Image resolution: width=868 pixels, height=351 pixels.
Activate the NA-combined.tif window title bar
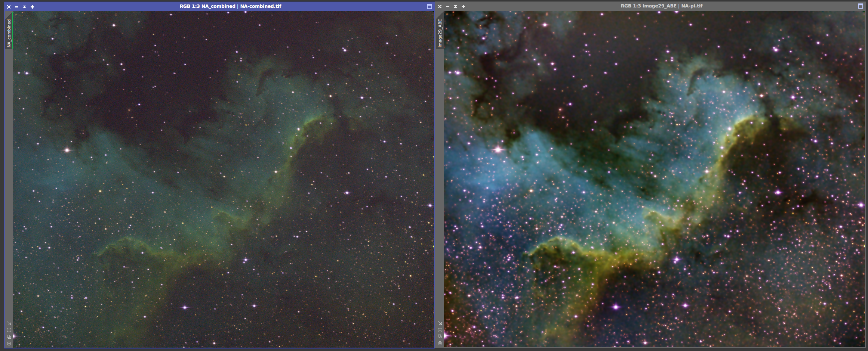pos(230,6)
